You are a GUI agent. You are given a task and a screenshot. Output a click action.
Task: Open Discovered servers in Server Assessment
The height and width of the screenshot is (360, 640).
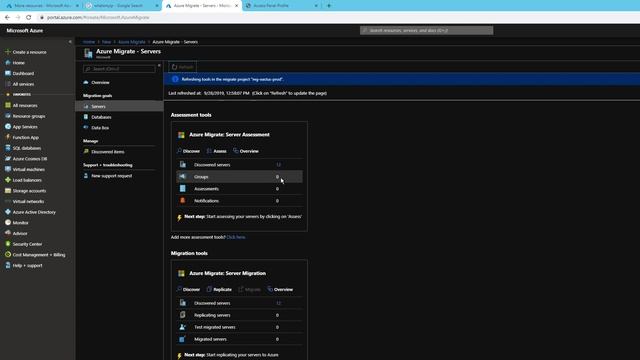(x=240, y=165)
